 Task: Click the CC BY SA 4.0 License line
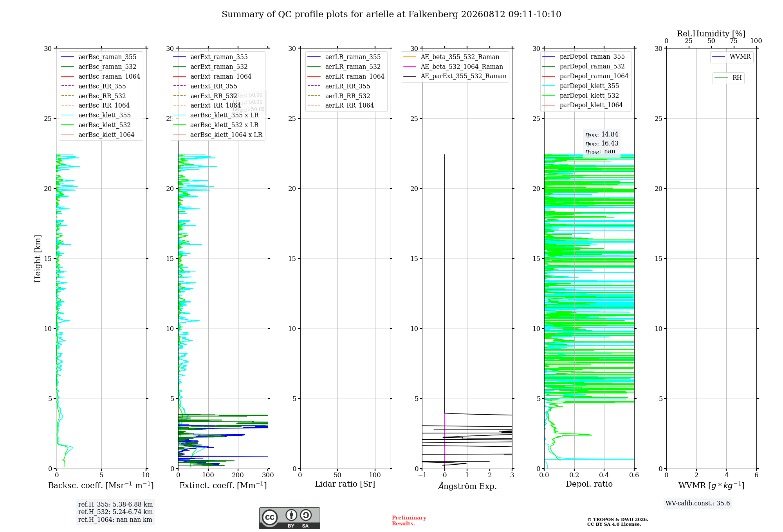pos(614,525)
